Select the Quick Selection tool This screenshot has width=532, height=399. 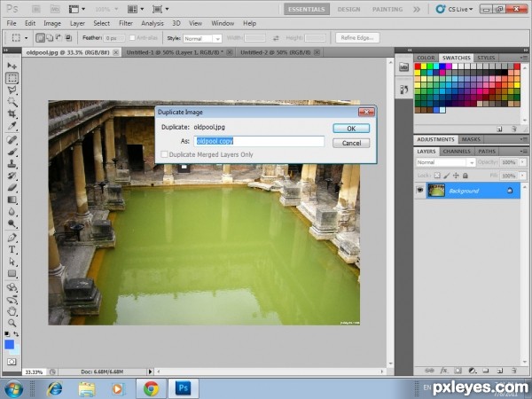click(12, 102)
